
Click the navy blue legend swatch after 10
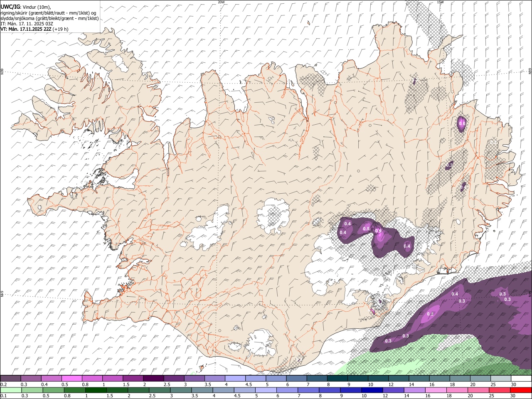(372, 390)
